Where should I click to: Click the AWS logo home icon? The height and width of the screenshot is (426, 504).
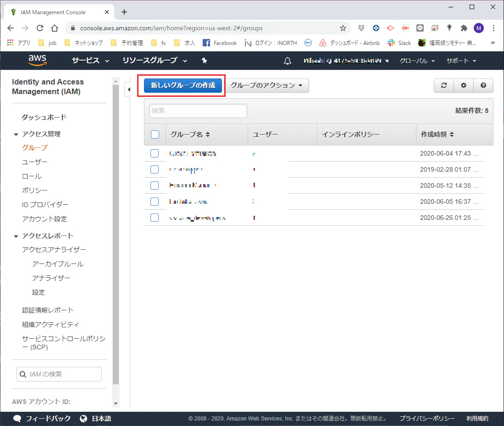pyautogui.click(x=37, y=60)
